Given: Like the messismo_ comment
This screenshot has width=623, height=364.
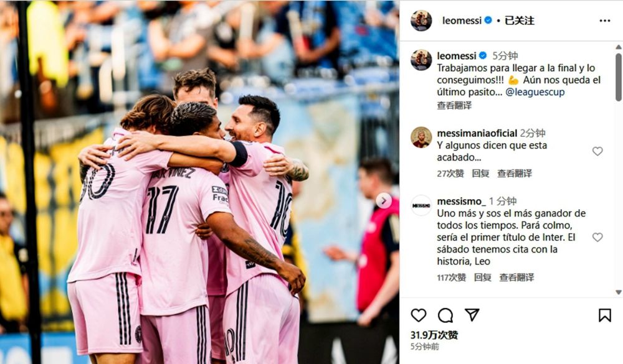Looking at the screenshot, I should coord(597,237).
